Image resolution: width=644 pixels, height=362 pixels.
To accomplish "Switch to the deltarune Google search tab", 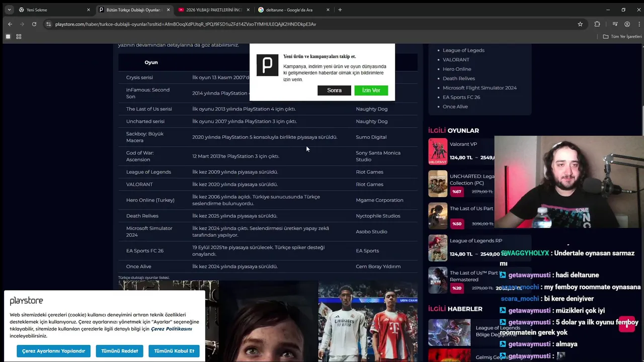I will click(x=294, y=10).
